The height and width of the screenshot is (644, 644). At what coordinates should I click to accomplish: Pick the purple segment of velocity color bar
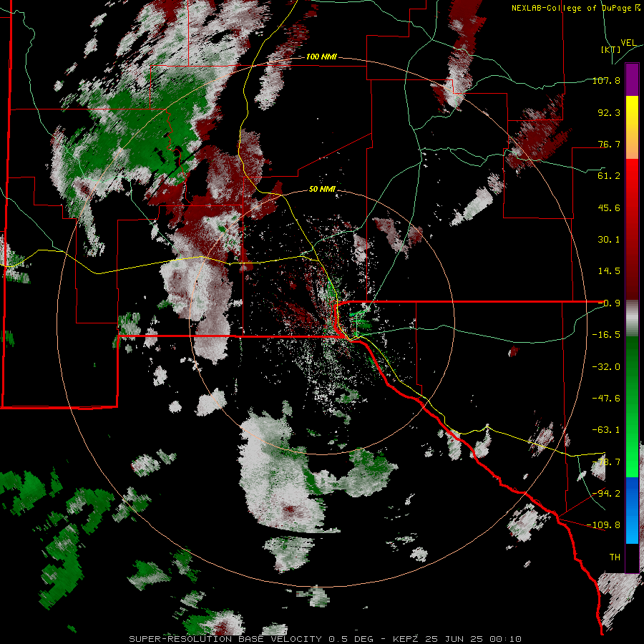point(632,79)
